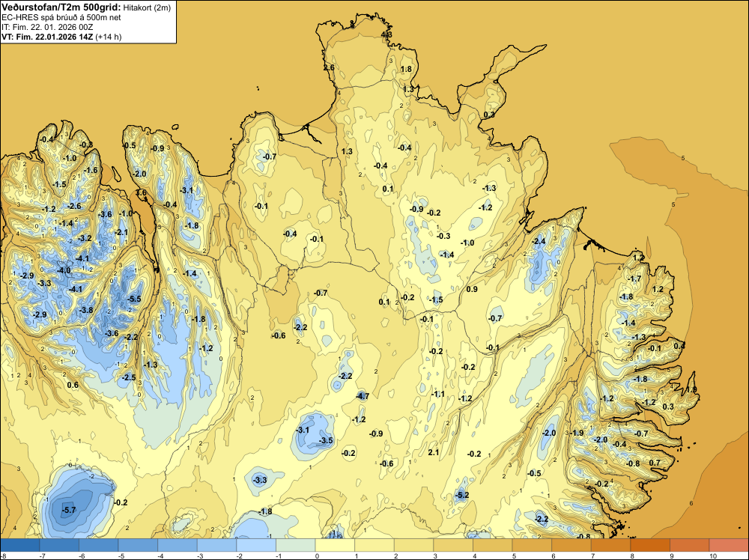Click the initial time 'IT: Fim. 22. 01. 2026 00Z'
The width and height of the screenshot is (749, 560).
click(x=47, y=27)
